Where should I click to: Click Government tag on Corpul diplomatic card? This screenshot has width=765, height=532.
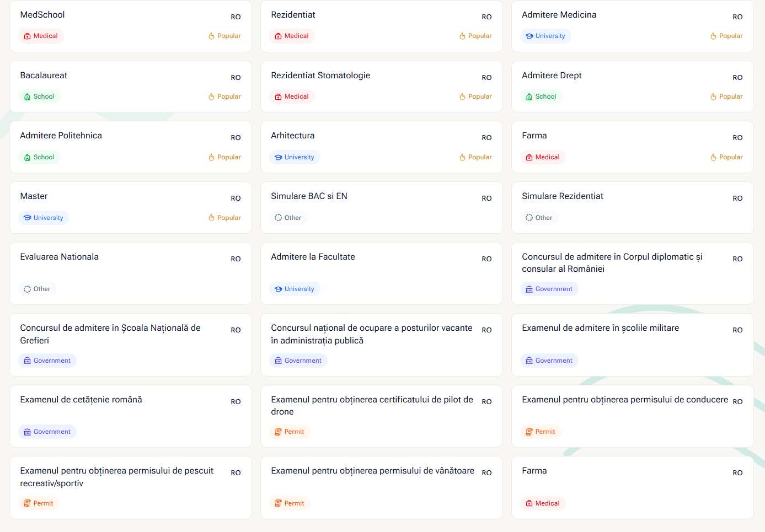549,289
